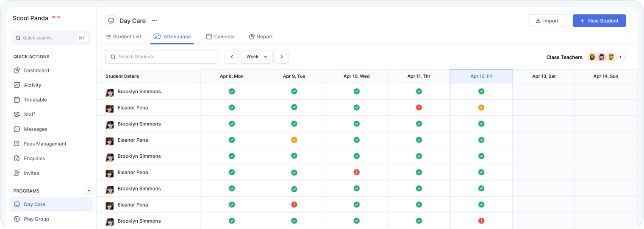
Task: Click the Apr 14, Sun column header
Action: [x=606, y=76]
